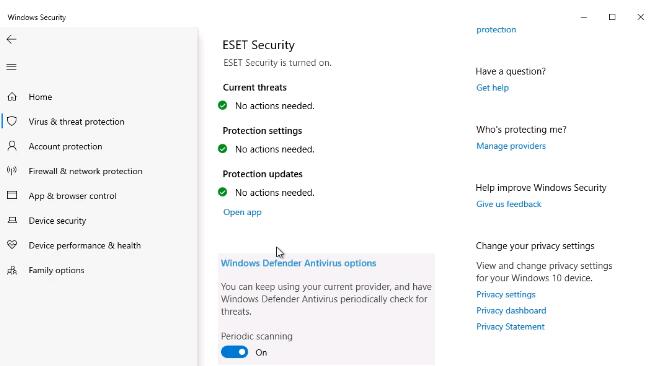Viewport: 648px width, 366px height.
Task: Click the Device performance & health heart icon
Action: coord(12,245)
